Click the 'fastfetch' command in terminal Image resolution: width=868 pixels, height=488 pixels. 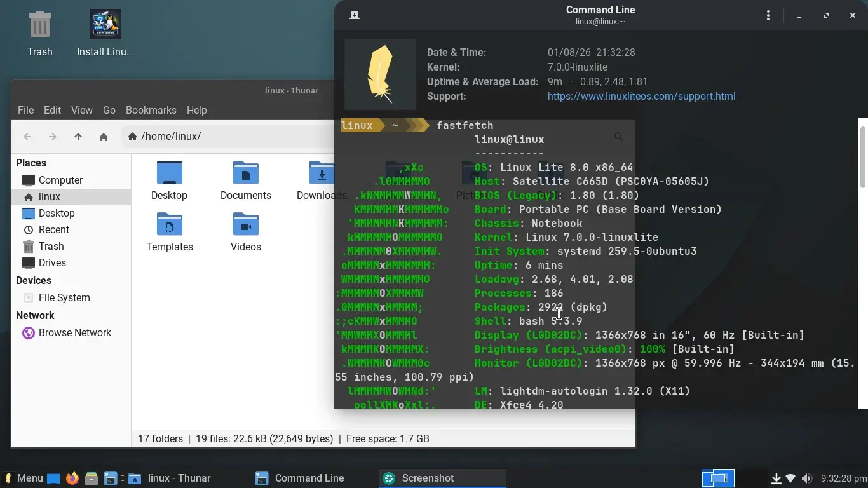(465, 125)
